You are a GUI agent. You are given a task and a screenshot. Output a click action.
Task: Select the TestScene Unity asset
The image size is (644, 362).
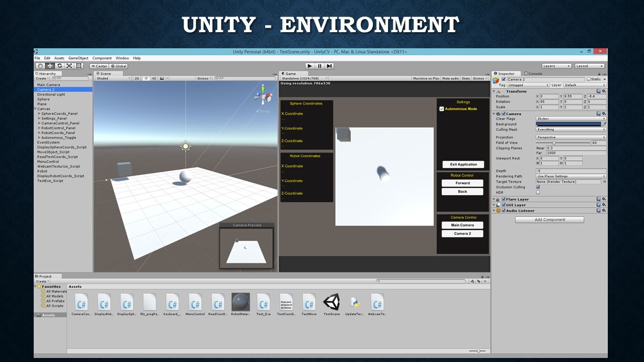pos(332,305)
